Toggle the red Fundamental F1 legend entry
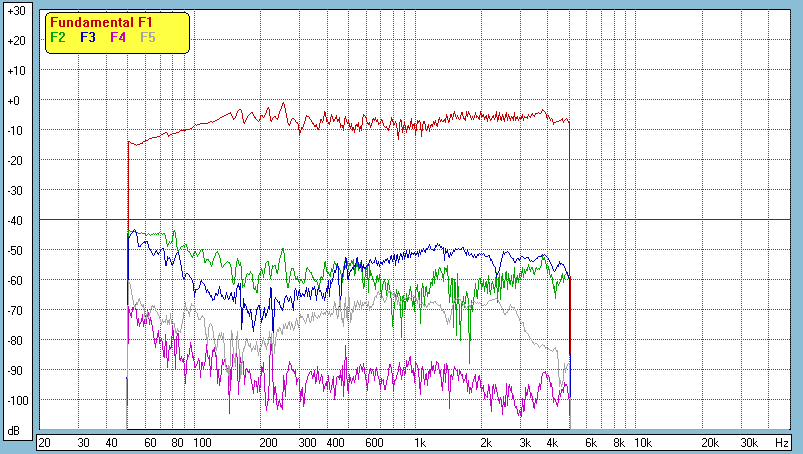 (x=87, y=23)
